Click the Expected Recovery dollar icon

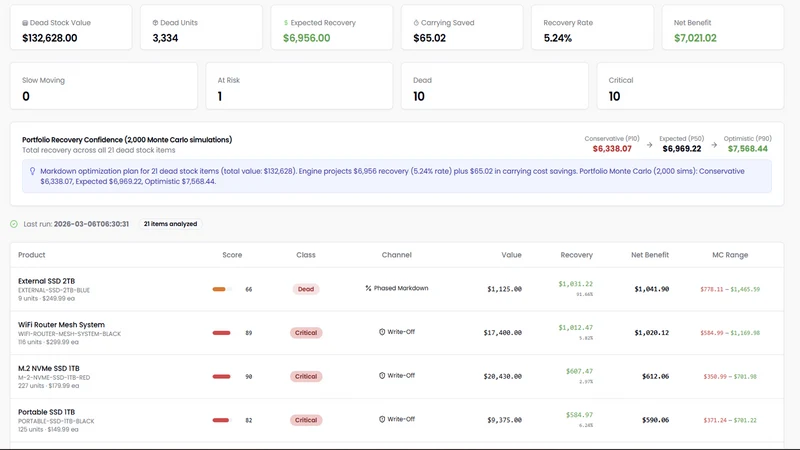tap(286, 23)
